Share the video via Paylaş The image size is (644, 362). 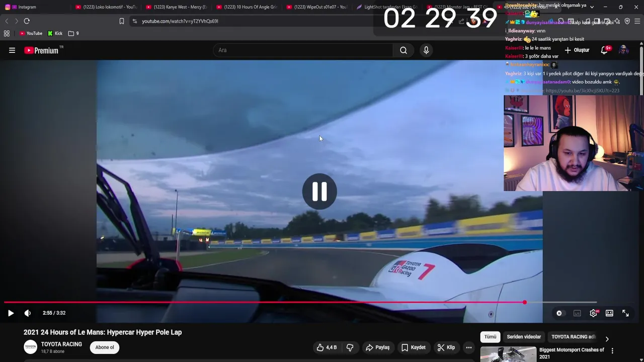point(378,347)
